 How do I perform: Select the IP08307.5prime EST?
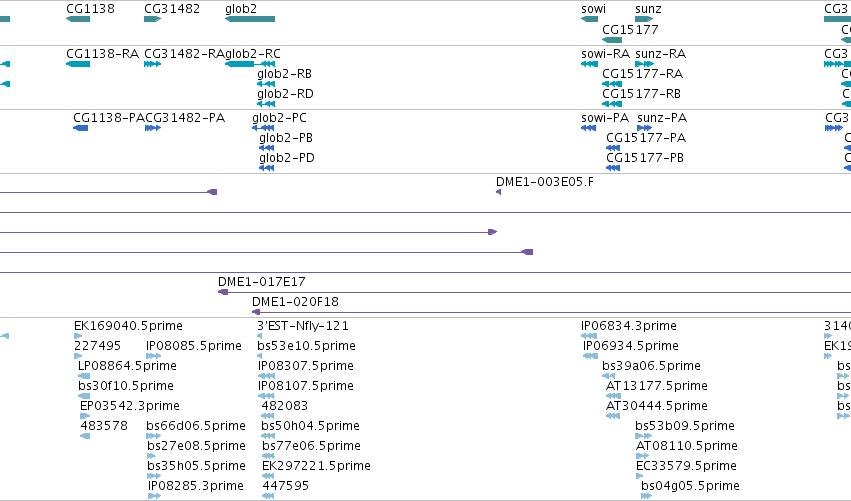click(x=266, y=376)
